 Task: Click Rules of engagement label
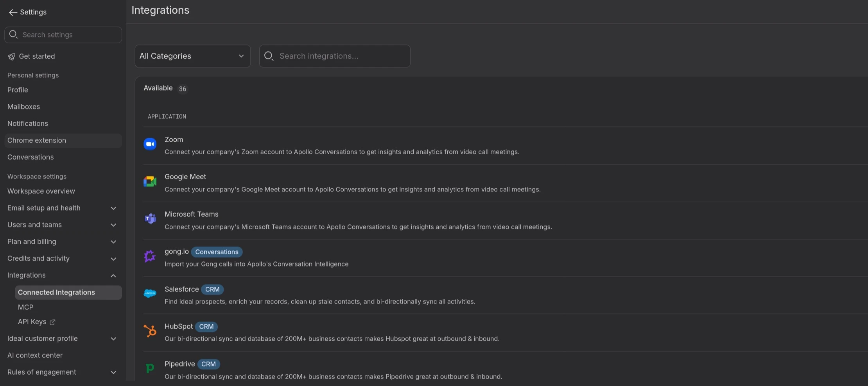click(41, 372)
